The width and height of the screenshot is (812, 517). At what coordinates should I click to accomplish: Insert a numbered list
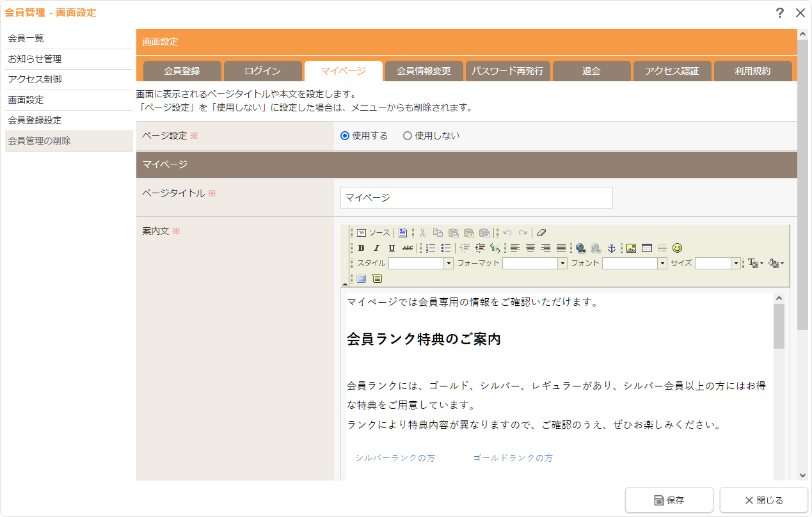click(x=431, y=248)
